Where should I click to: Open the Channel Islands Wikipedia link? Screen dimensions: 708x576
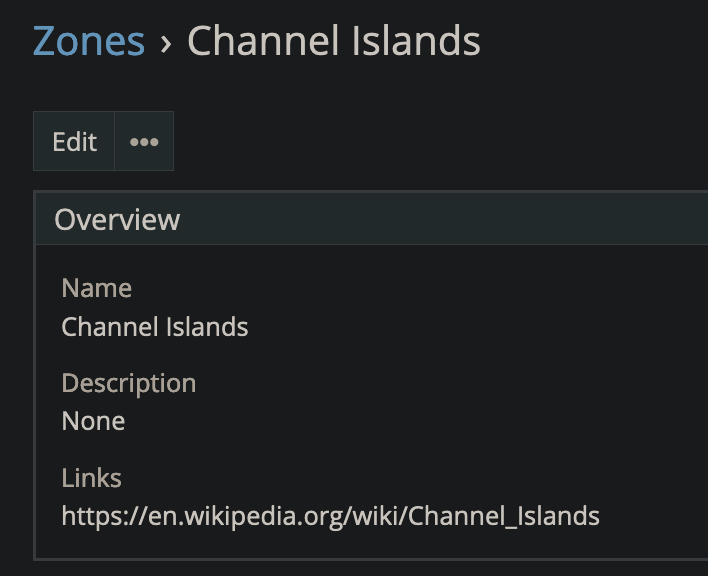(330, 516)
